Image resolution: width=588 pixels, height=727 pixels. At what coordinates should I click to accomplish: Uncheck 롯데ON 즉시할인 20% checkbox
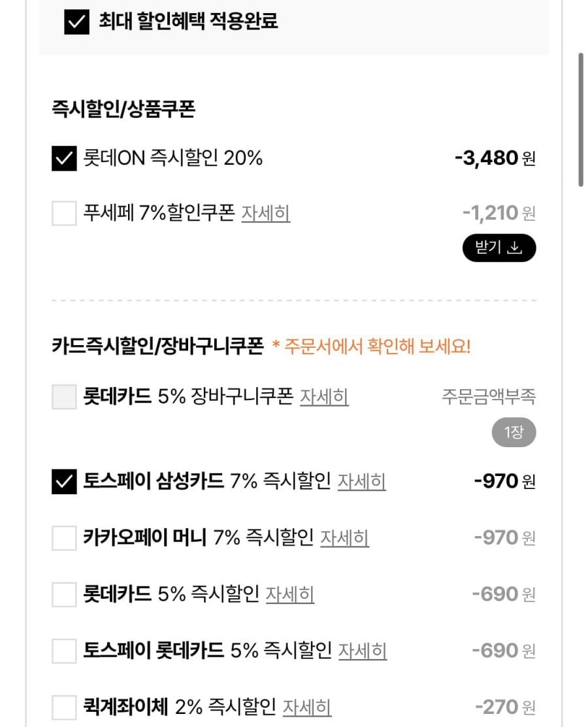[x=64, y=158]
